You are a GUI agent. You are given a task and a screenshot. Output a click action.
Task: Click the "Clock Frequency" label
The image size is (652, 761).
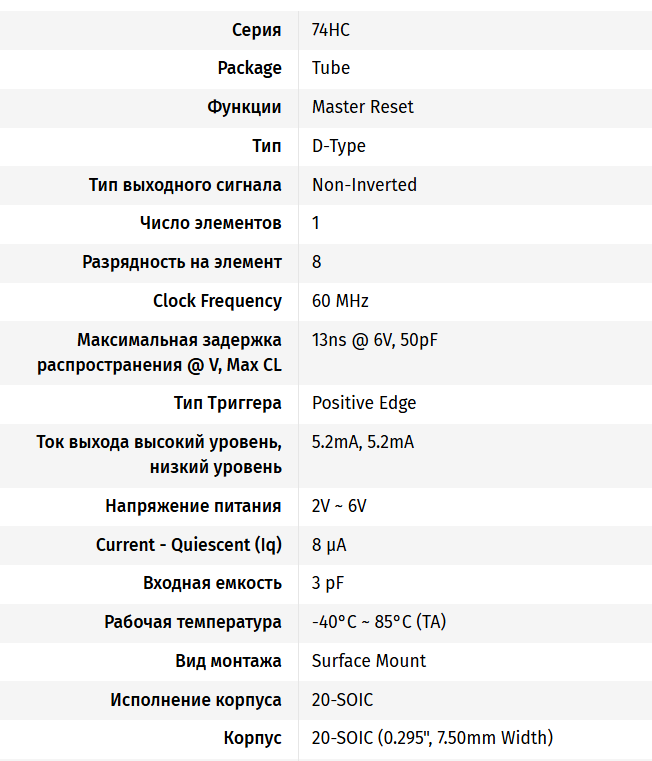(x=217, y=301)
